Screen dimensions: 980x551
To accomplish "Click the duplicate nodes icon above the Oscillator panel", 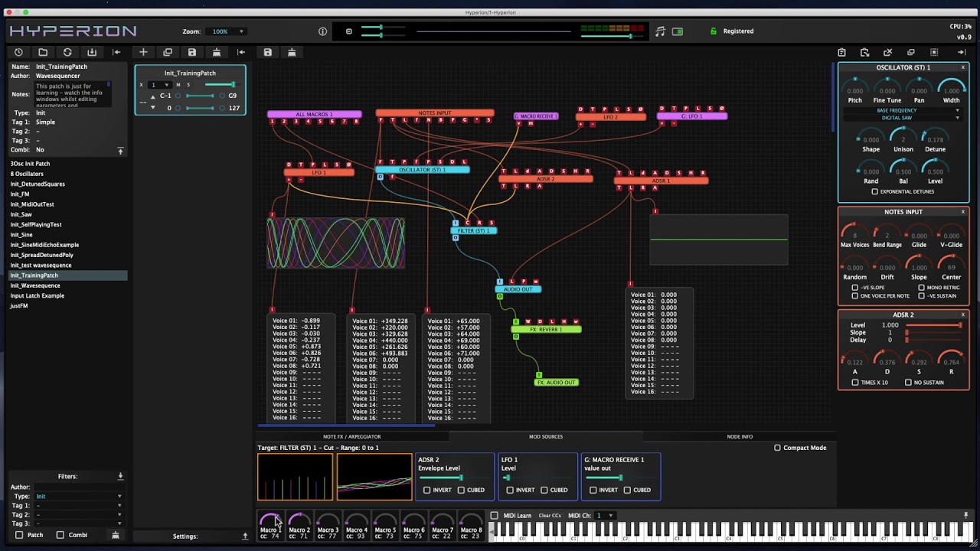I will click(910, 52).
